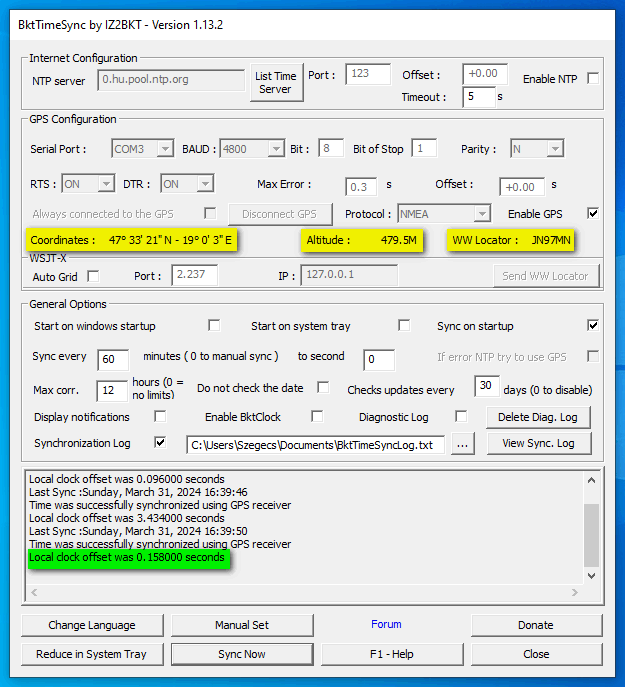Click log horizontal scroll left arrow
Image resolution: width=625 pixels, height=687 pixels.
pyautogui.click(x=34, y=592)
